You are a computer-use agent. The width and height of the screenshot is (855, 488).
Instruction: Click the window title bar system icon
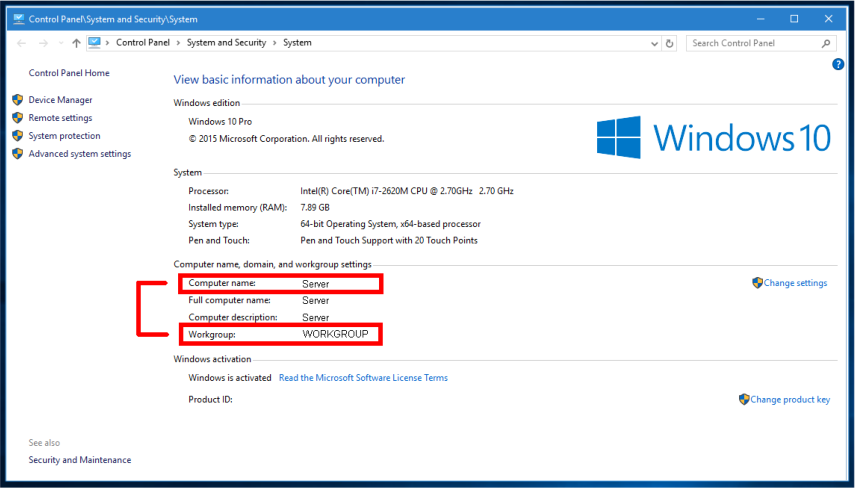(x=19, y=19)
